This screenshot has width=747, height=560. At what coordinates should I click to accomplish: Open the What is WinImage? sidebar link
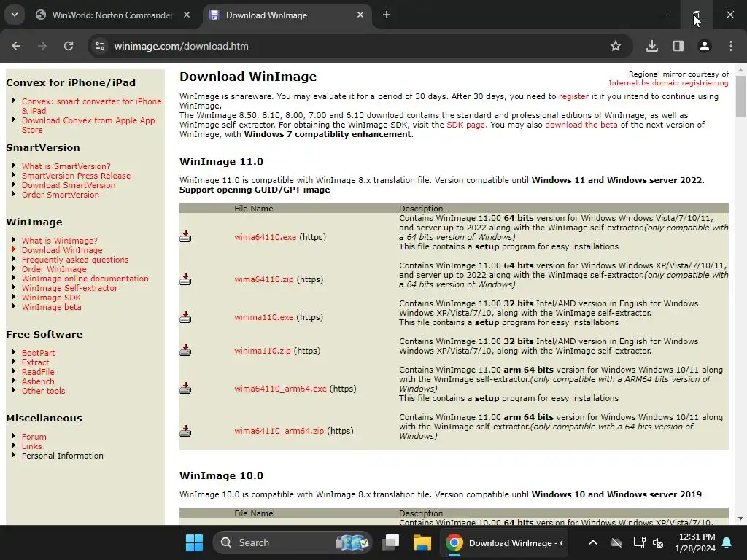59,241
